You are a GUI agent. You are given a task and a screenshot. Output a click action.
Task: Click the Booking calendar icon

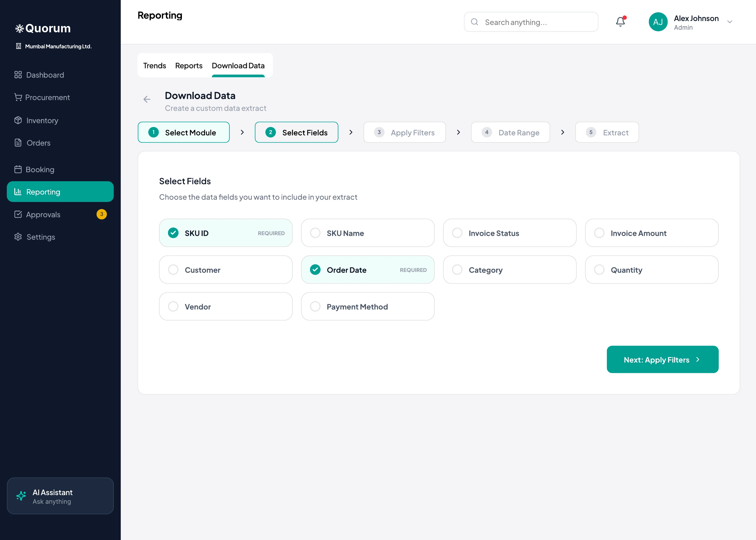pos(18,169)
